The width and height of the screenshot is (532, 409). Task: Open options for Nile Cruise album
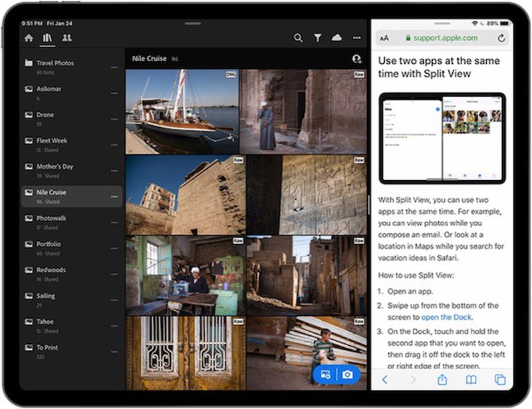pos(114,197)
